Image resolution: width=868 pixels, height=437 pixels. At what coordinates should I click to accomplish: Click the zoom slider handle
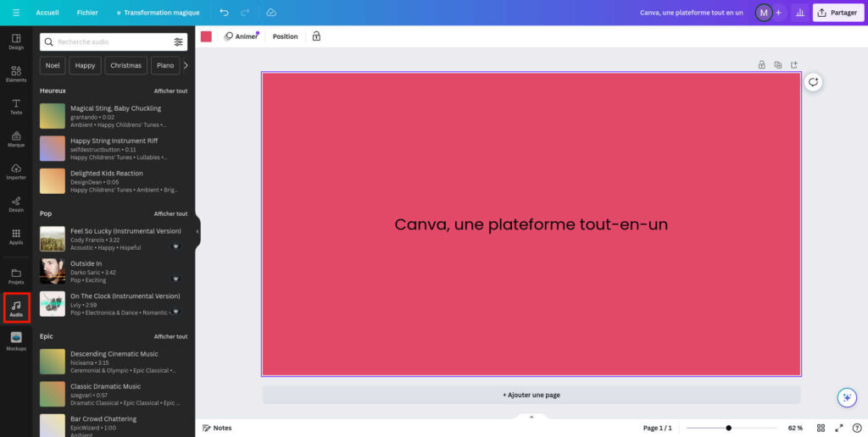tap(728, 428)
